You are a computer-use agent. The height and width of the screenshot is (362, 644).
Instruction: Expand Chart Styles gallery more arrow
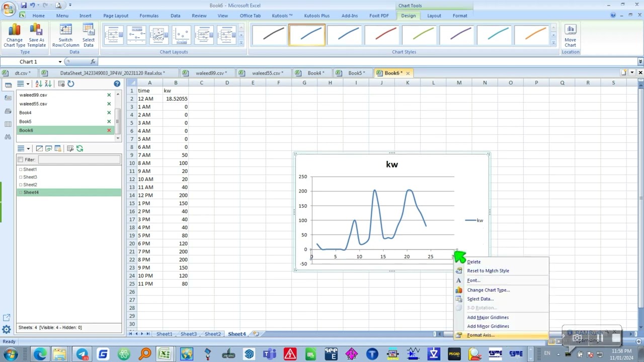click(x=553, y=43)
